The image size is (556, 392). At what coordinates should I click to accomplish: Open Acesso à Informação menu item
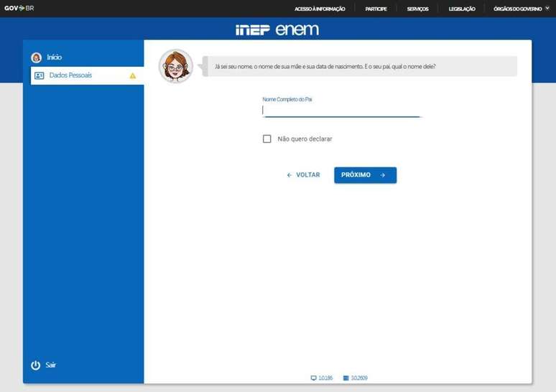coord(320,9)
